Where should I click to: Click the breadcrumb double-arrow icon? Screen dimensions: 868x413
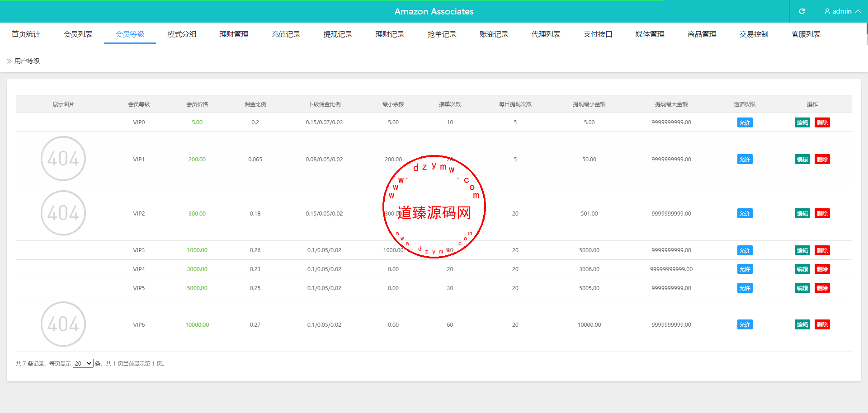pos(9,61)
